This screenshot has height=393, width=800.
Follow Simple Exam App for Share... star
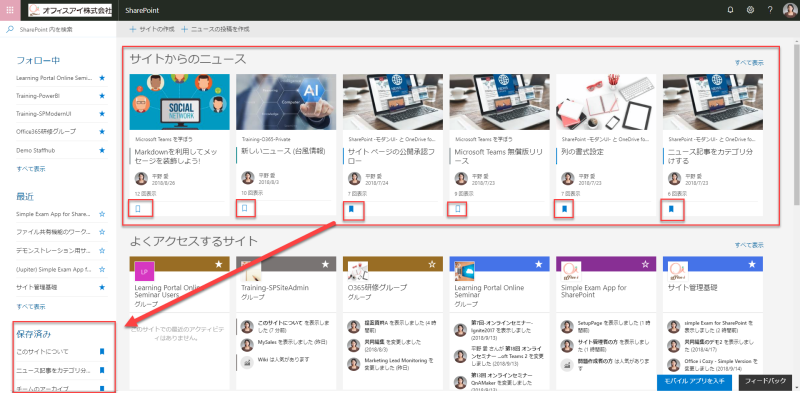point(102,214)
